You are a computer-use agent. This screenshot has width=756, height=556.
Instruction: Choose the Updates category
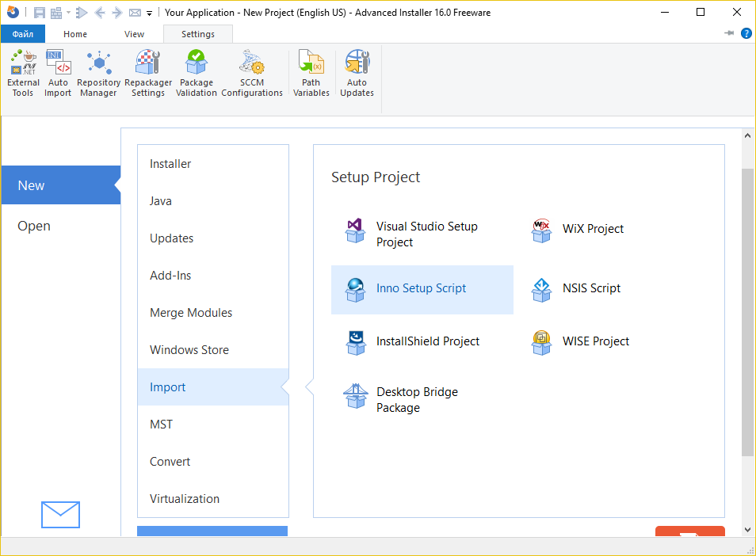pyautogui.click(x=213, y=238)
